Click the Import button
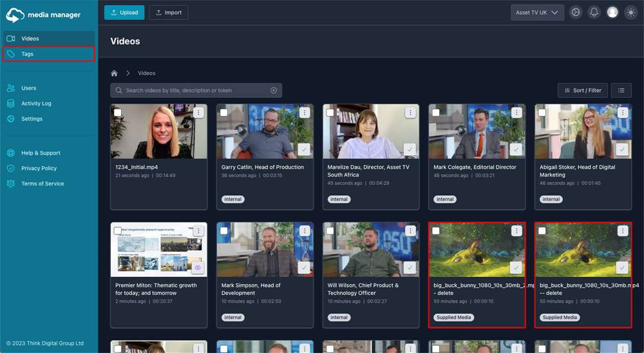Viewport: 644px width, 353px height. point(168,12)
